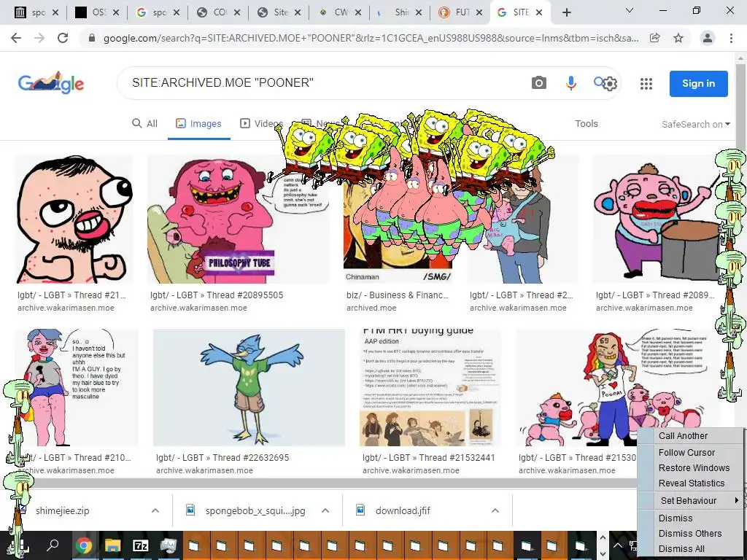This screenshot has width=747, height=560.
Task: Start voice search microphone icon
Action: (570, 83)
